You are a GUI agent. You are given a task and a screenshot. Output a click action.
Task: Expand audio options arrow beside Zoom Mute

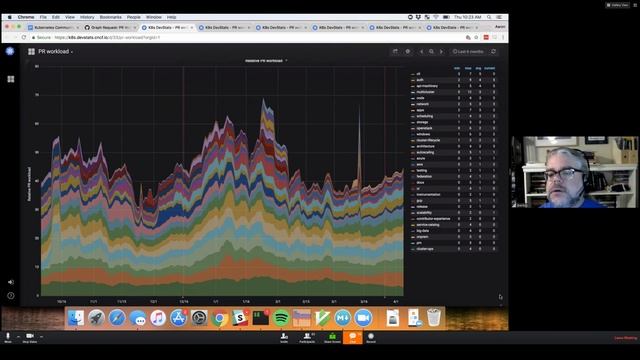(x=18, y=337)
